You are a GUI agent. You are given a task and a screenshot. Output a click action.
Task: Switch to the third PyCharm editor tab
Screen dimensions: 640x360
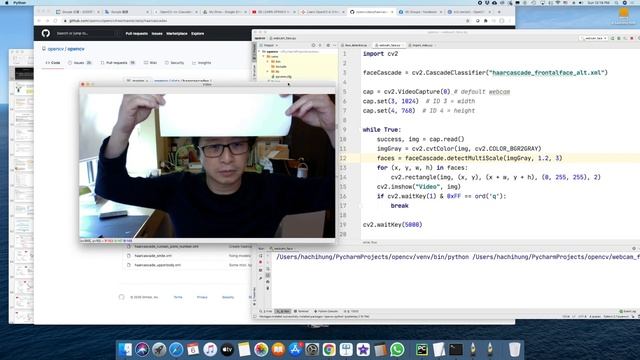pos(421,45)
